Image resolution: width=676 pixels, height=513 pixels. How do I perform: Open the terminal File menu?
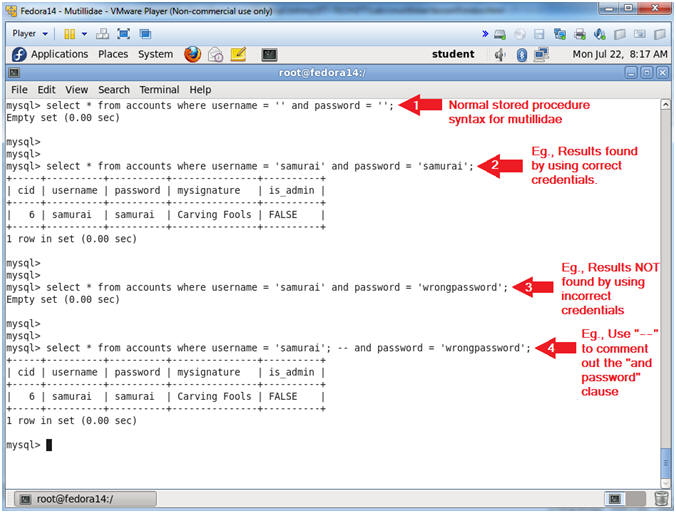click(19, 90)
